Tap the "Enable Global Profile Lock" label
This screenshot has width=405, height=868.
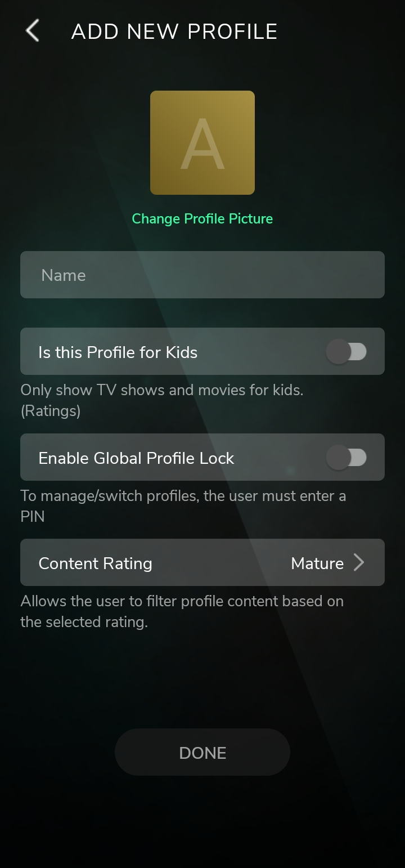[136, 458]
